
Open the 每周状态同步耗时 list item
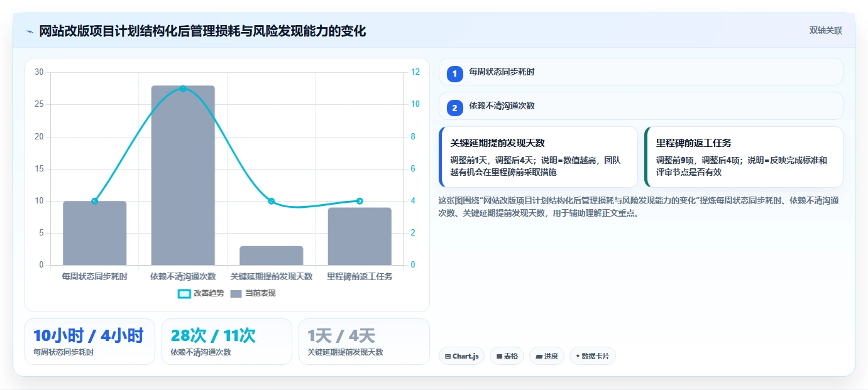[640, 72]
